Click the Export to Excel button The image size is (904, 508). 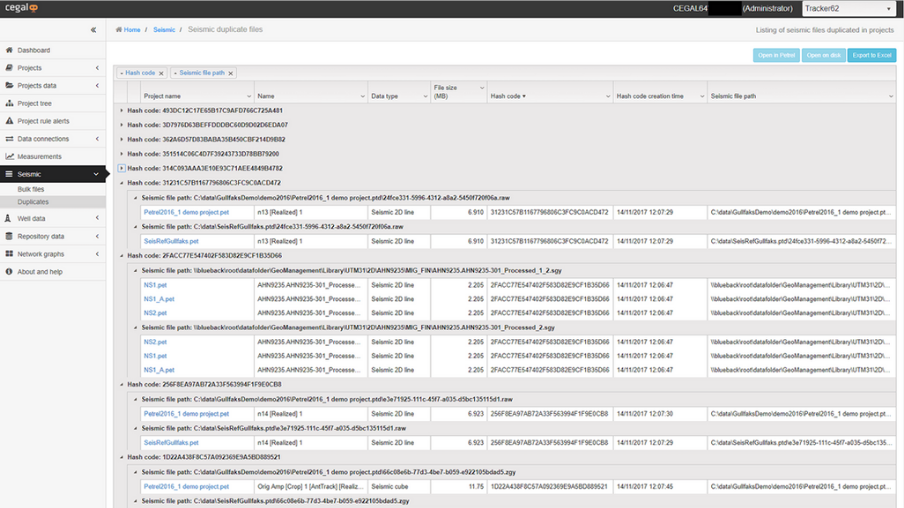click(872, 55)
